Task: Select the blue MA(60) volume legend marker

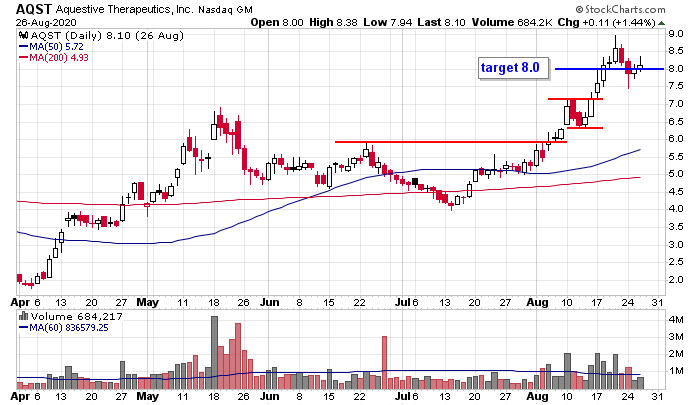Action: pos(24,328)
